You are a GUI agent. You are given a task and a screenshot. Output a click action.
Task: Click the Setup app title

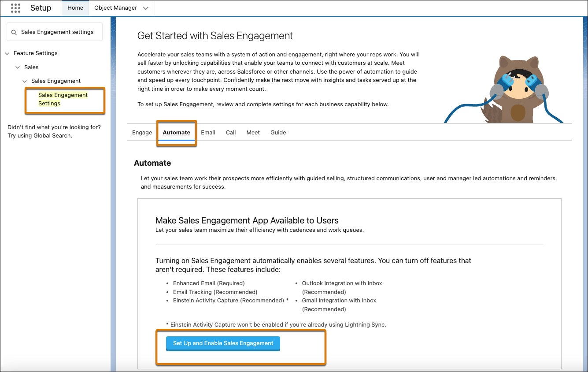[x=41, y=8]
